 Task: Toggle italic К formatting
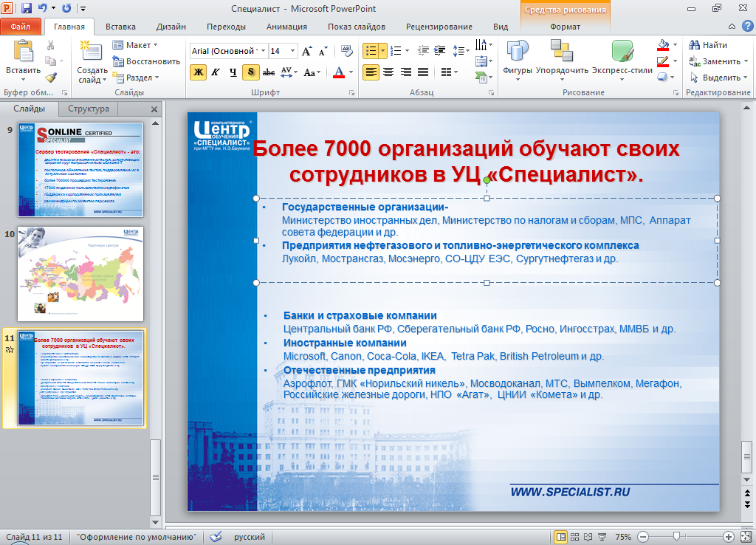click(x=216, y=72)
